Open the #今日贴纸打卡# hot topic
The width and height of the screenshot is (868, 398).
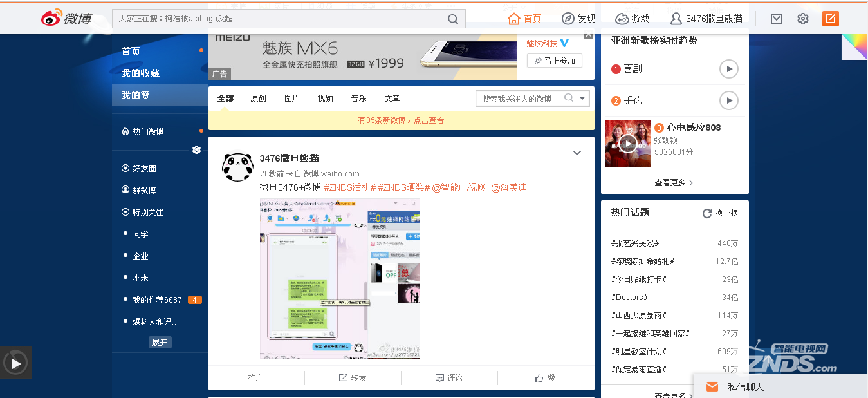coord(638,280)
